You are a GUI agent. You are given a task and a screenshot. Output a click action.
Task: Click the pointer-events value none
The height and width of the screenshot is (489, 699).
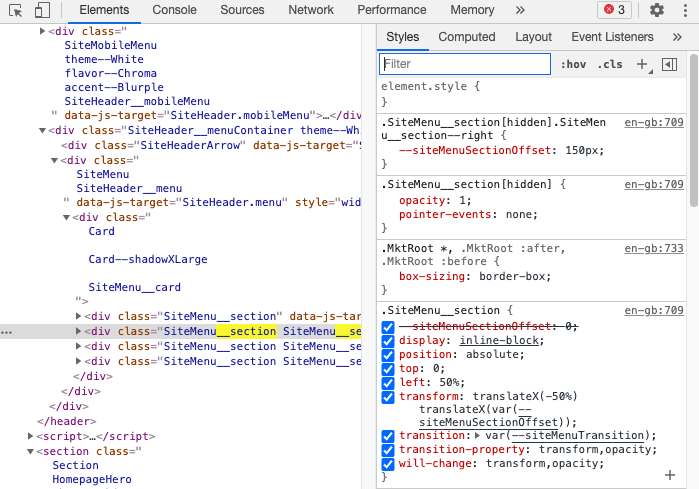tap(518, 215)
